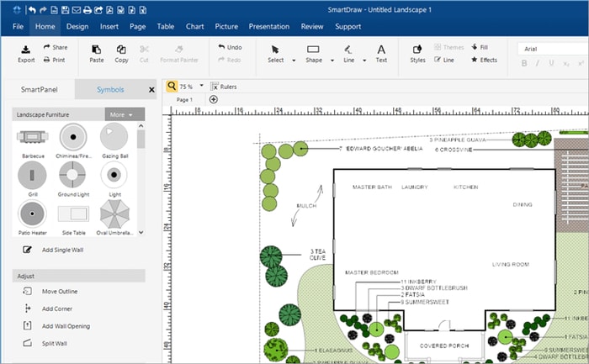Screen dimensions: 589x364
Task: Click Add Single Wall
Action: (62, 250)
